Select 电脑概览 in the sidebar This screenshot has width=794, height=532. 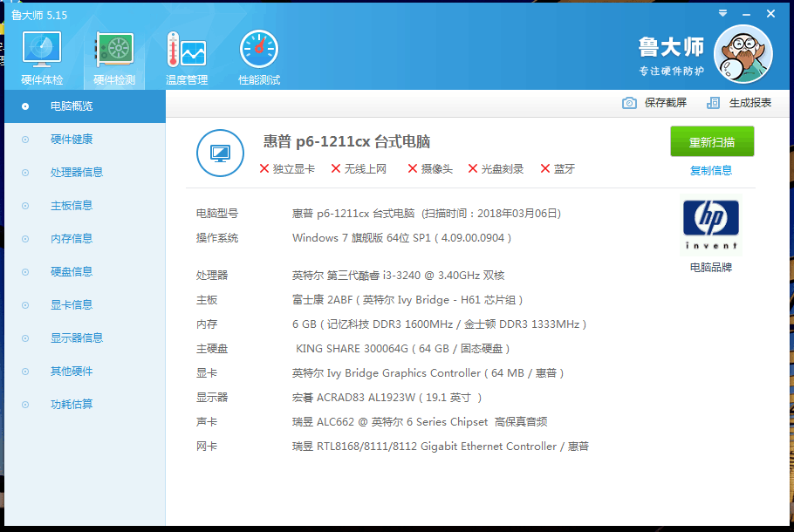click(86, 106)
